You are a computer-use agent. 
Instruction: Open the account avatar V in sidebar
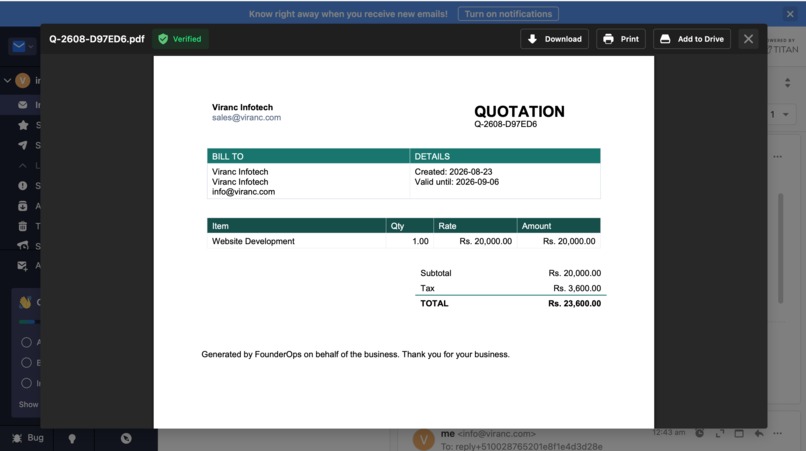pos(23,80)
